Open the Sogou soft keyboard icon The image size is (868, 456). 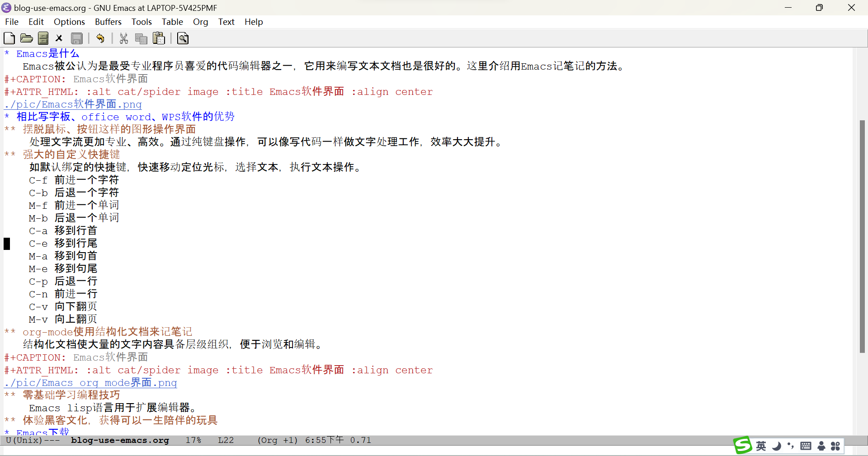coord(806,446)
